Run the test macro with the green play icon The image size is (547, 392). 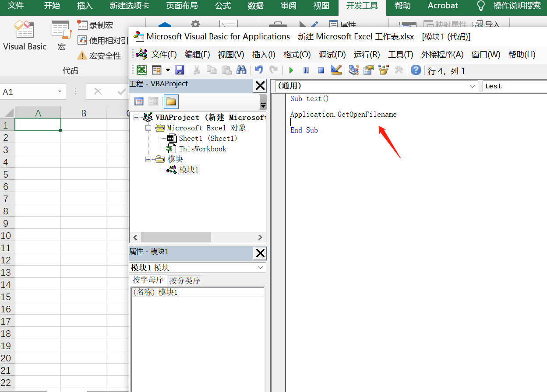pos(291,70)
